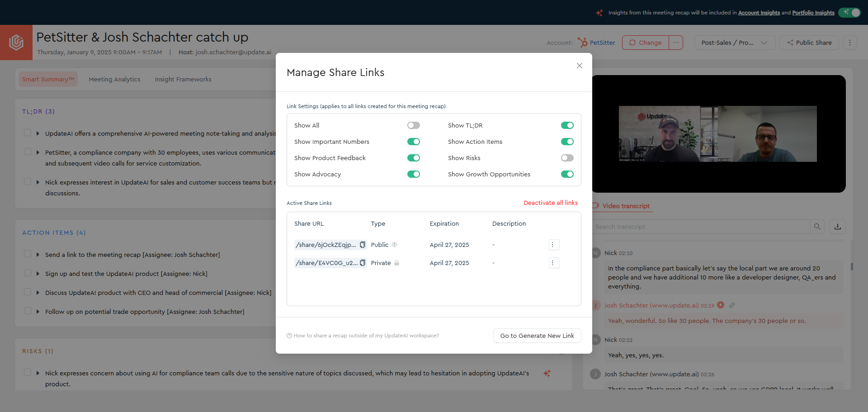
Task: Click the Nick avatar at 02:10
Action: (596, 253)
